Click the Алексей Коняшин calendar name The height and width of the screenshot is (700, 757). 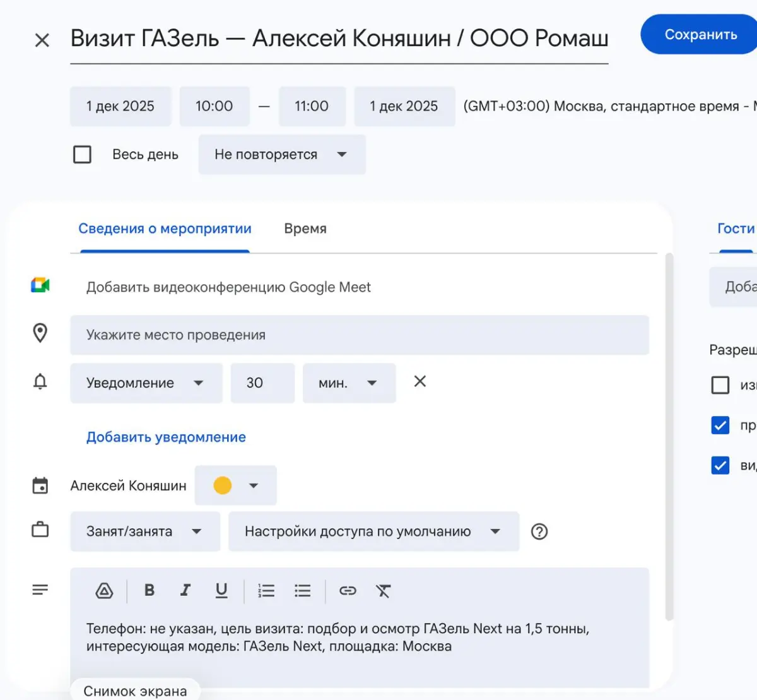pos(129,485)
